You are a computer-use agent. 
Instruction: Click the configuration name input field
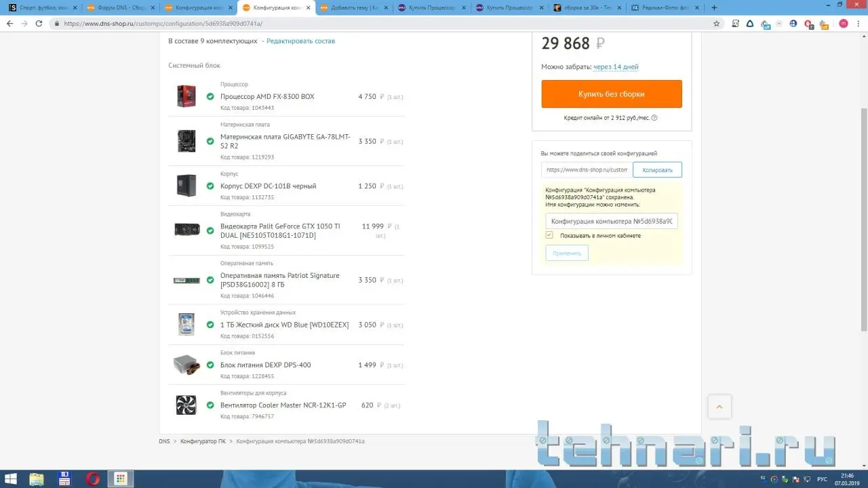(612, 221)
